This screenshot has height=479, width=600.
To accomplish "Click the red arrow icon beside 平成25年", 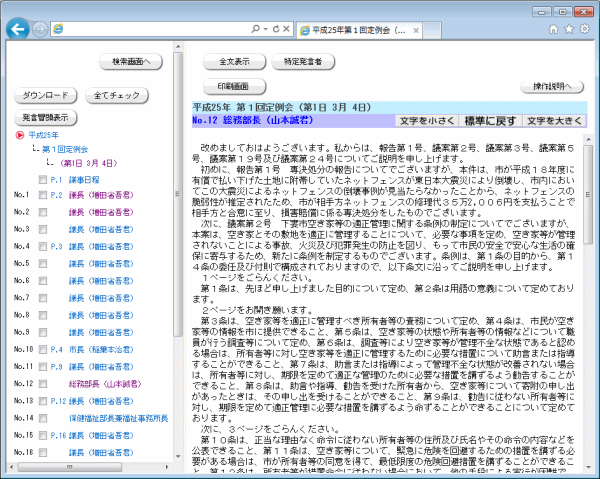I will 20,135.
